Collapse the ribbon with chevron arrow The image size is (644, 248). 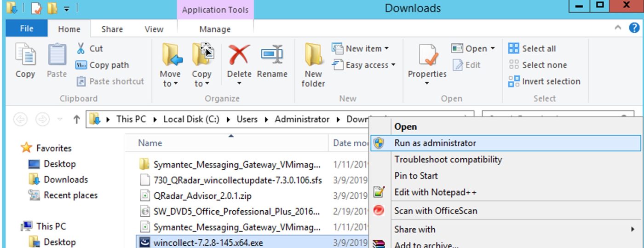tap(618, 28)
